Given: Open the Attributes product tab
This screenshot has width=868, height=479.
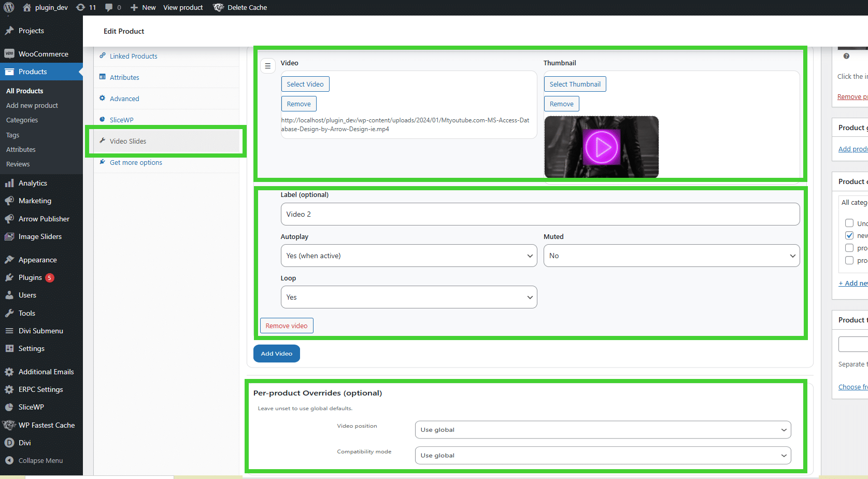Looking at the screenshot, I should [x=124, y=77].
